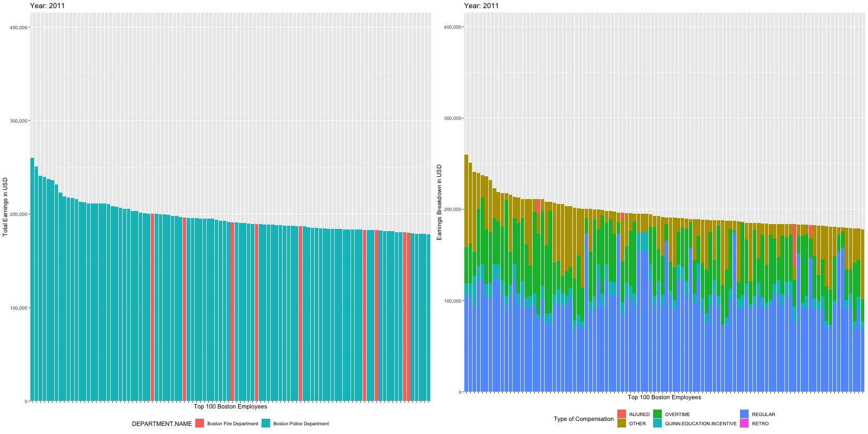Click the Boston Police Department legend text
Image resolution: width=868 pixels, height=434 pixels.
click(x=301, y=424)
